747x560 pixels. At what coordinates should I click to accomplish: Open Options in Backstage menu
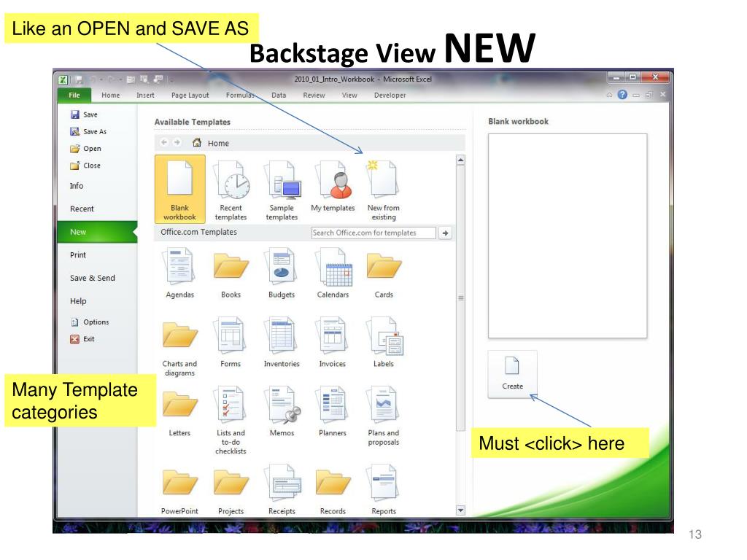[90, 322]
